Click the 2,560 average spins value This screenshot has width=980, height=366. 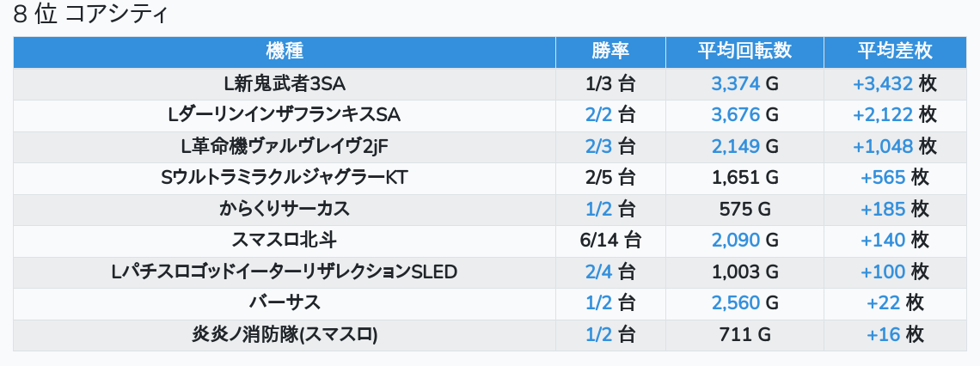[x=735, y=302]
